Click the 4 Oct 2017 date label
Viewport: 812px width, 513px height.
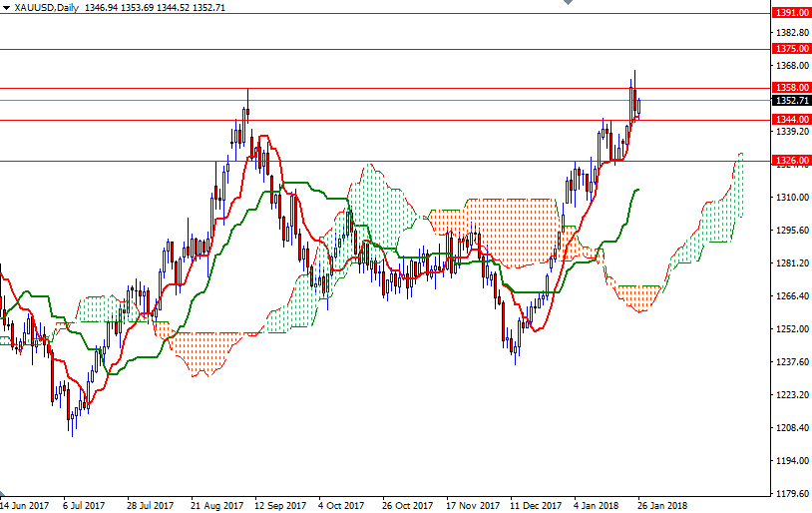(x=340, y=505)
